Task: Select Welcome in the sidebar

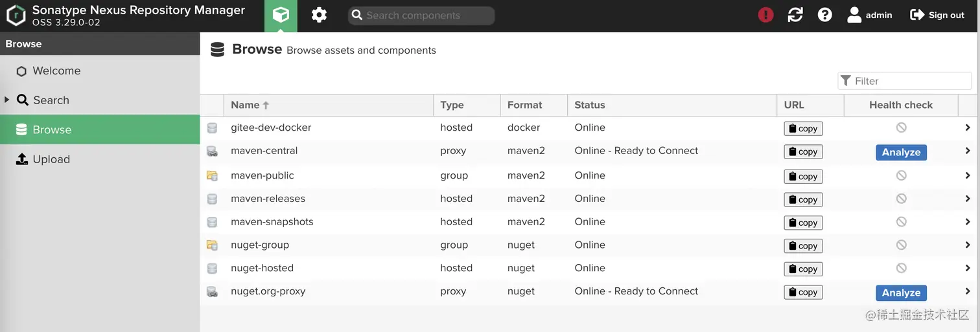Action: (x=56, y=71)
